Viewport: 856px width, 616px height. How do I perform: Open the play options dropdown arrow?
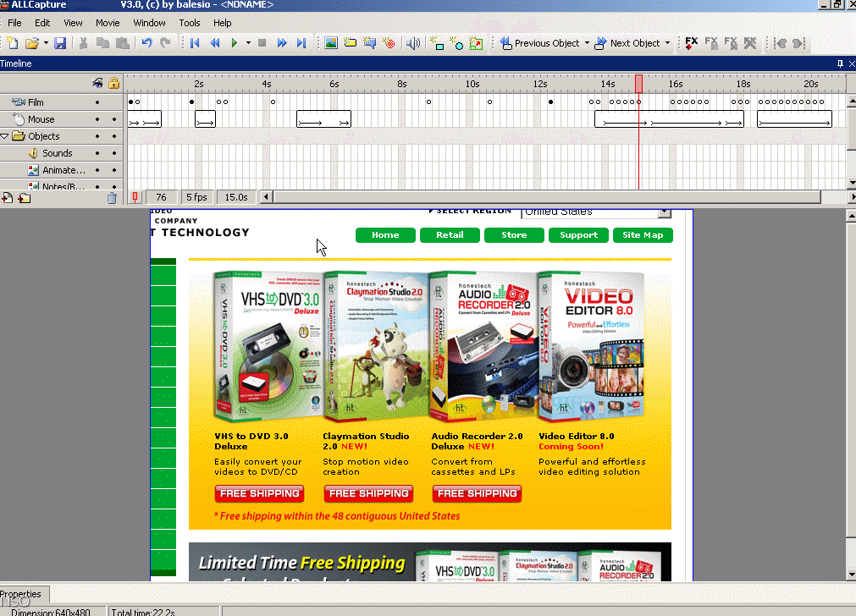tap(248, 43)
